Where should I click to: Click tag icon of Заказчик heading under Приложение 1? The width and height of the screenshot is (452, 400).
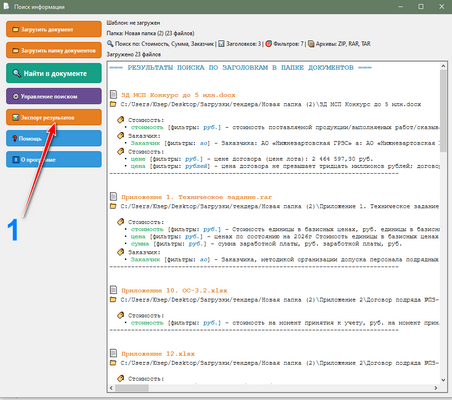click(121, 252)
